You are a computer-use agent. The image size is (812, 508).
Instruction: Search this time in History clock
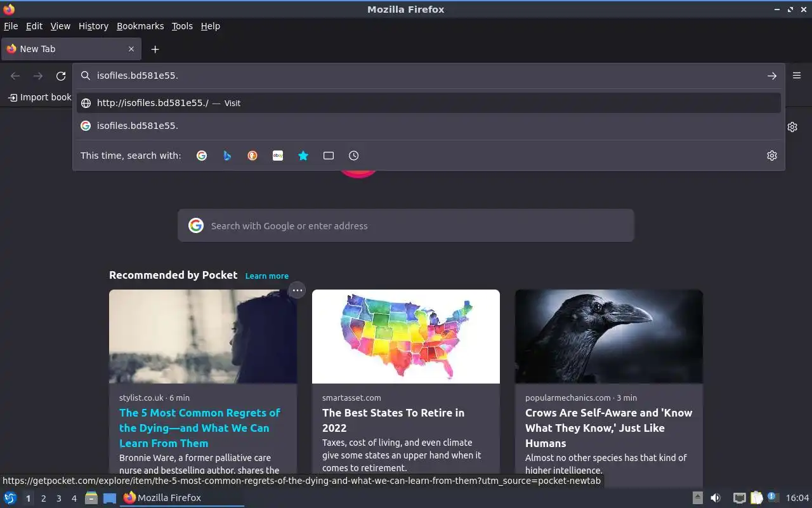[354, 156]
